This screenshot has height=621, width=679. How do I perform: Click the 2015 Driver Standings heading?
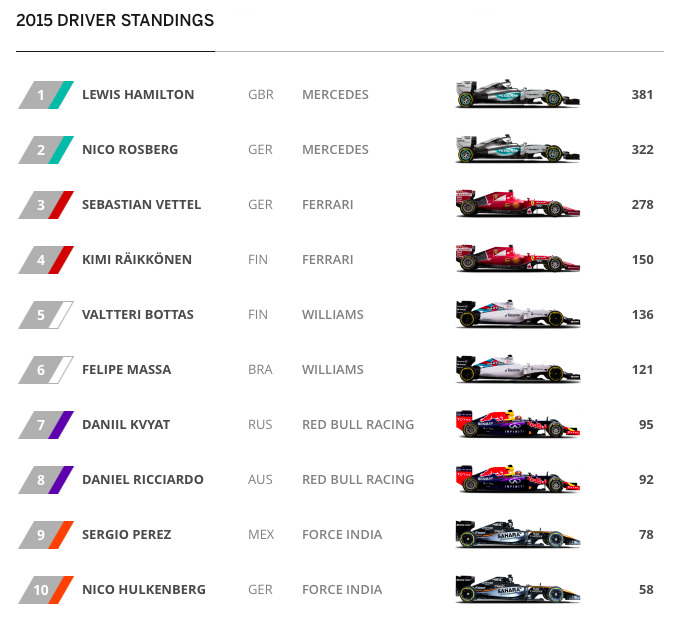[x=115, y=20]
